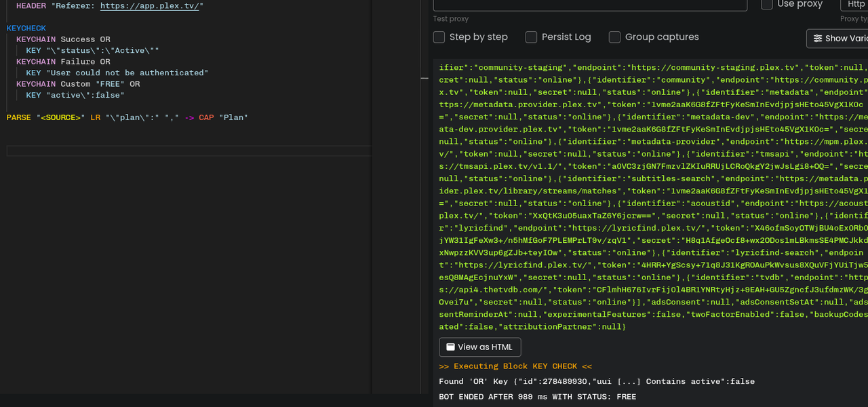
Task: Click the CAP "Plan" text in the PARSE line
Action: [x=223, y=117]
